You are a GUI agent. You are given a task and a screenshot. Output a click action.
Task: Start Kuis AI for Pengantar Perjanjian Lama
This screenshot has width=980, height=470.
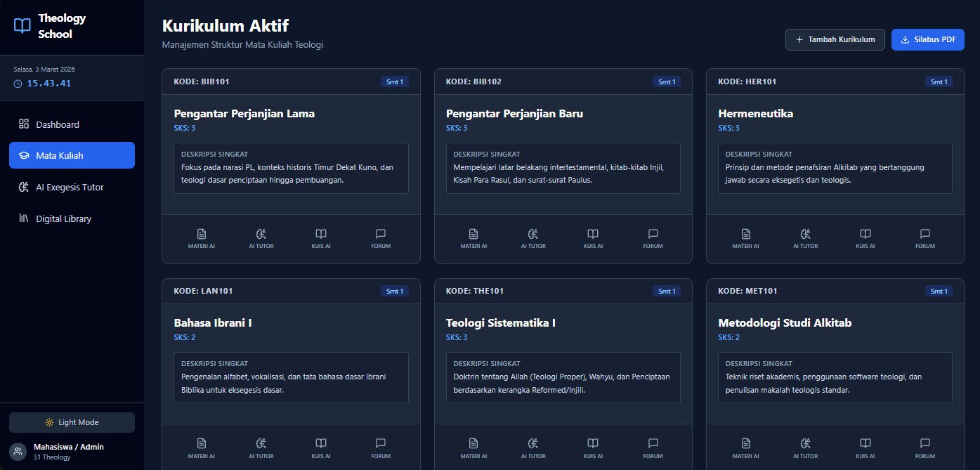click(x=321, y=239)
